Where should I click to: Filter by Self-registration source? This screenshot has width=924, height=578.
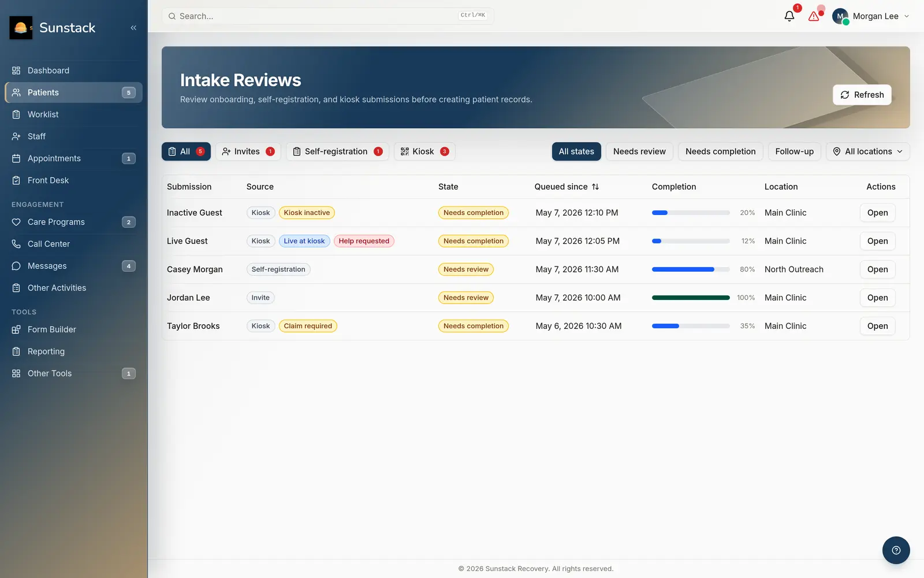click(337, 151)
